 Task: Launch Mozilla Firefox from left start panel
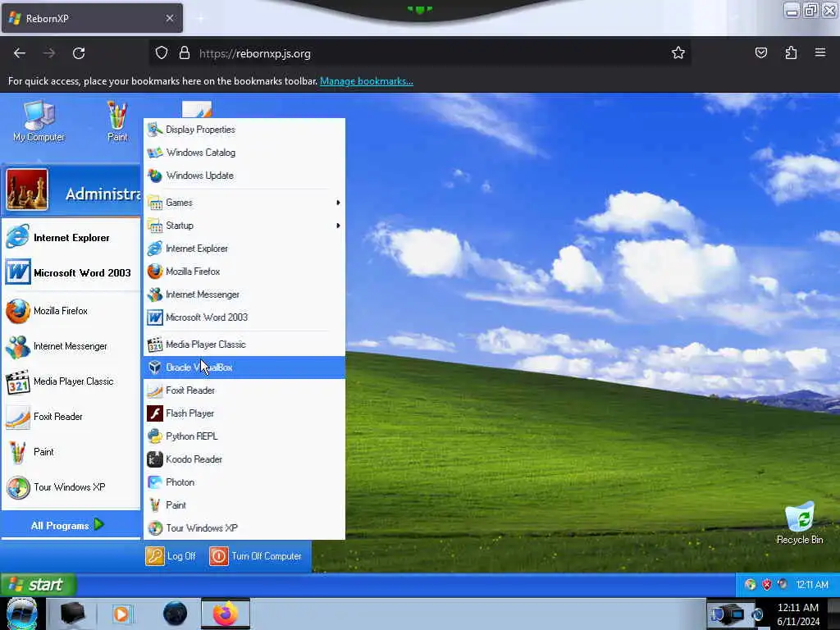(71, 311)
